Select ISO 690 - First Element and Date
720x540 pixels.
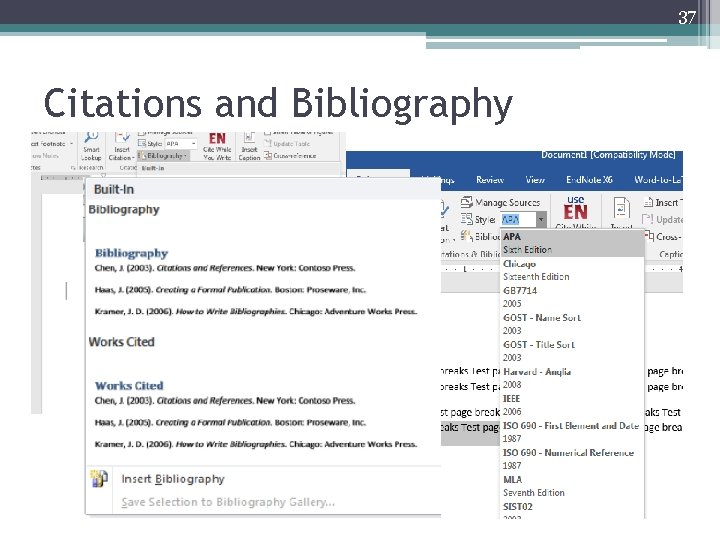[572, 432]
